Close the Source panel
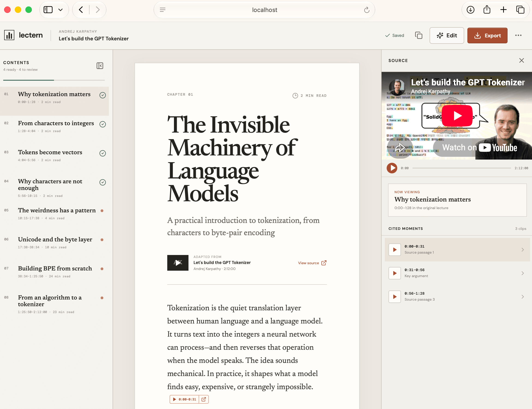 pos(521,60)
